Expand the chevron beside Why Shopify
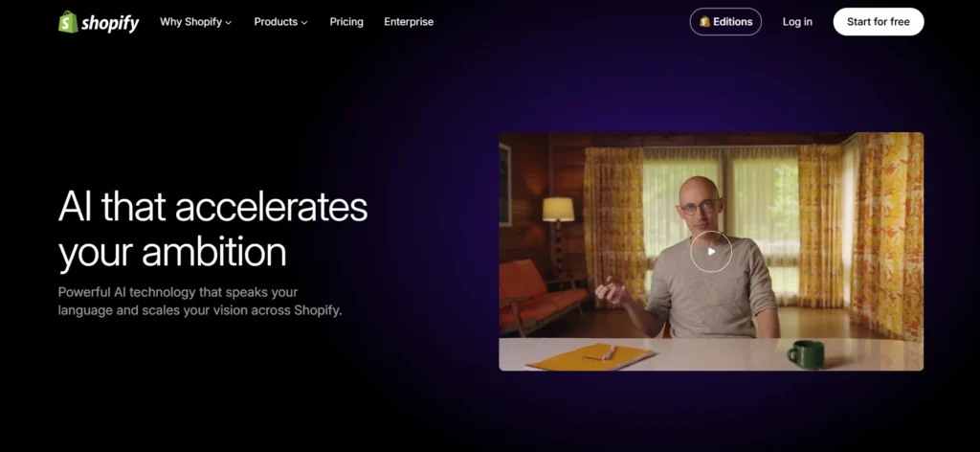The image size is (980, 452). pos(228,23)
